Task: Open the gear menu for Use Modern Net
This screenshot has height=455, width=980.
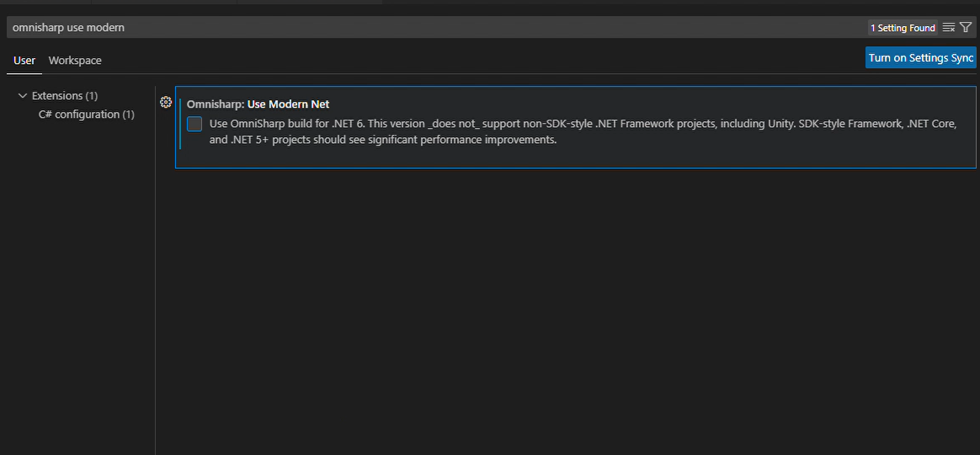Action: (166, 103)
